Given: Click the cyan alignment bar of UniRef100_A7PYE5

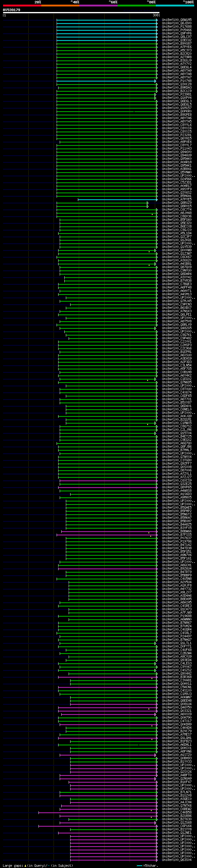Looking at the screenshot, I should [x=118, y=200].
